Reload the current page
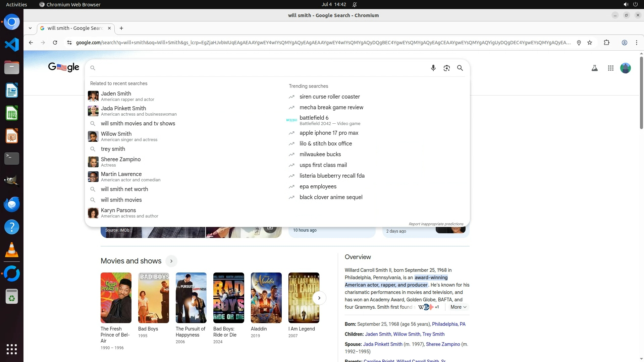 55,43
